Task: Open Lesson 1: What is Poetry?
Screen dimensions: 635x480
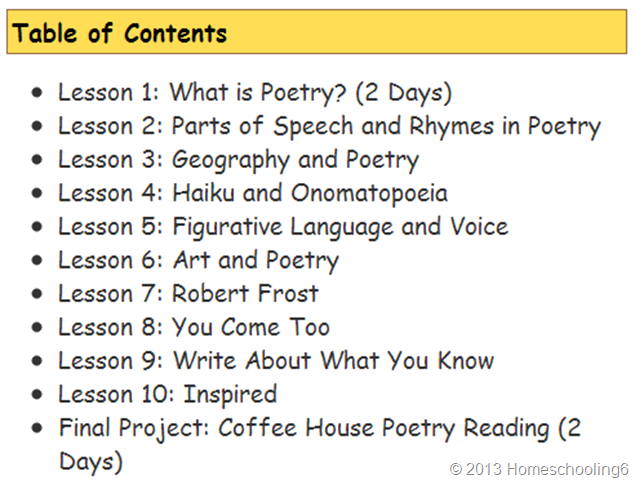Action: coord(255,93)
